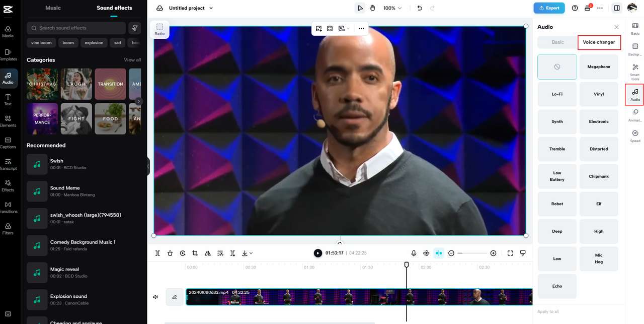This screenshot has width=644, height=324.
Task: Open the Elements panel
Action: pos(8,121)
